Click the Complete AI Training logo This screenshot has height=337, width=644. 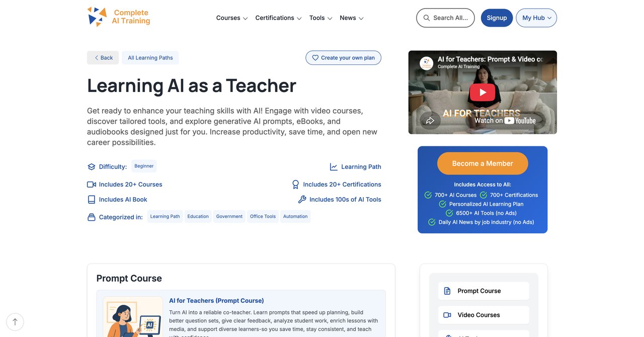(x=119, y=17)
